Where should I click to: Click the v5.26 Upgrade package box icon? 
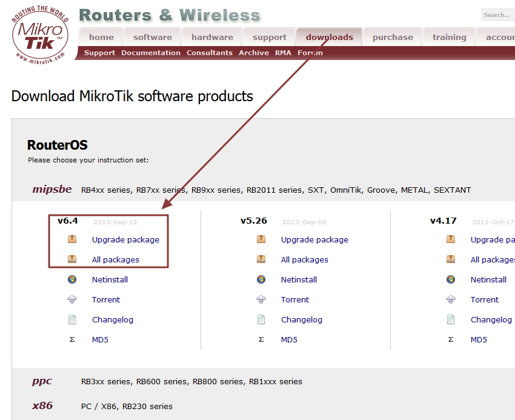pos(261,239)
